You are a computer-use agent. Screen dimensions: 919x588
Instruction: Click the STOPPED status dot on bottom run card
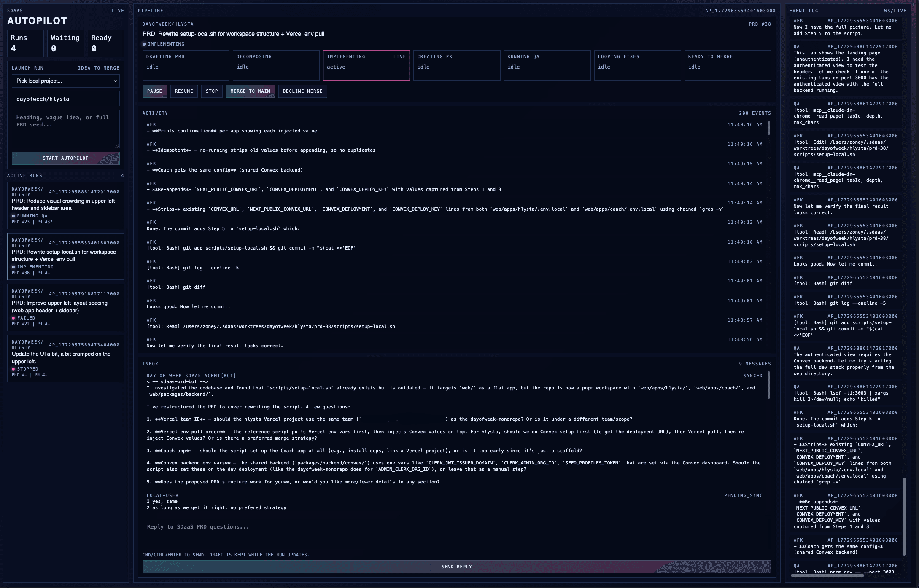coord(13,369)
